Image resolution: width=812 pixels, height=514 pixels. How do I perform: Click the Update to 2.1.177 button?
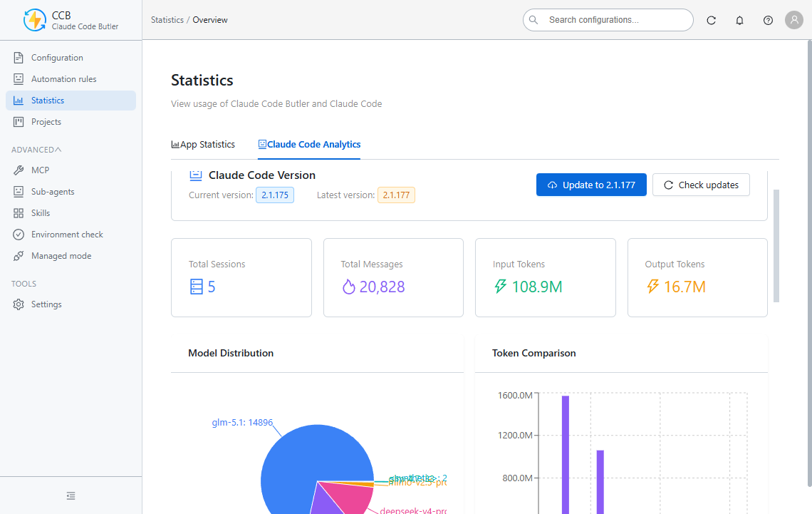tap(591, 185)
